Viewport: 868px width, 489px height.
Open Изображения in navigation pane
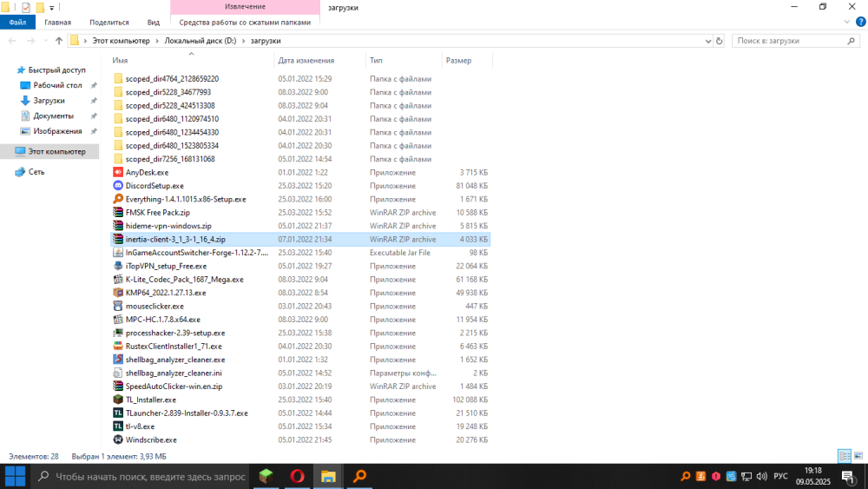click(x=57, y=131)
